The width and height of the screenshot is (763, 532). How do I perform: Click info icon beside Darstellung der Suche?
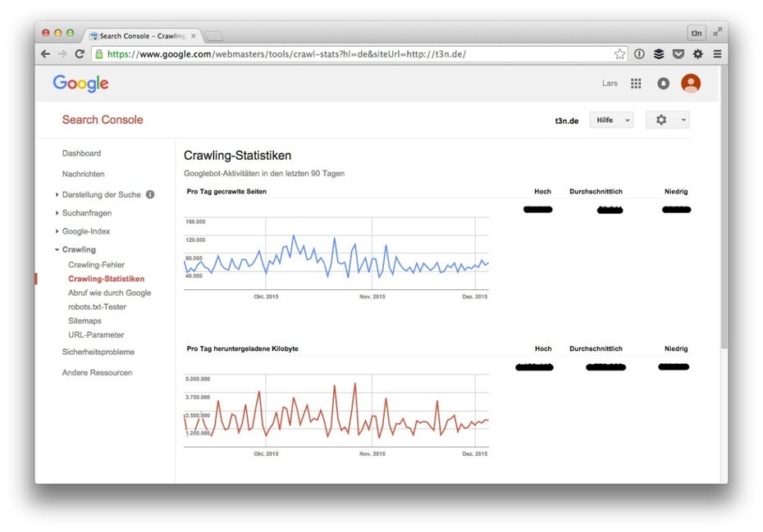click(150, 194)
